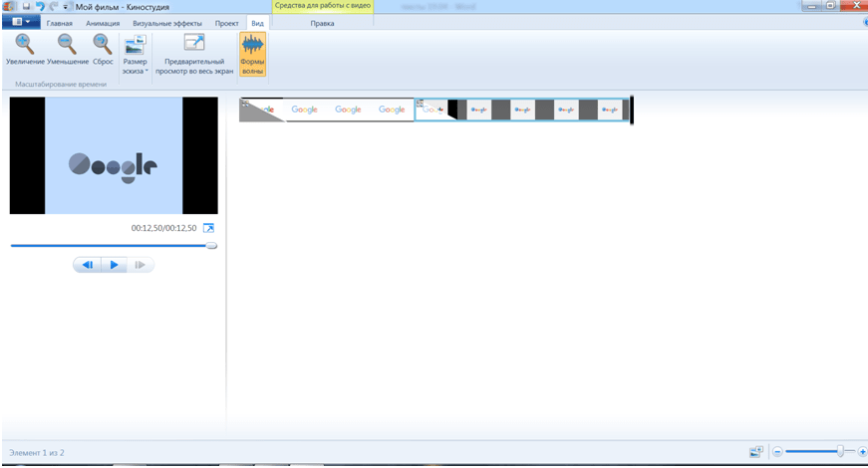Click the thumbnail size icon in the status bar

click(756, 452)
